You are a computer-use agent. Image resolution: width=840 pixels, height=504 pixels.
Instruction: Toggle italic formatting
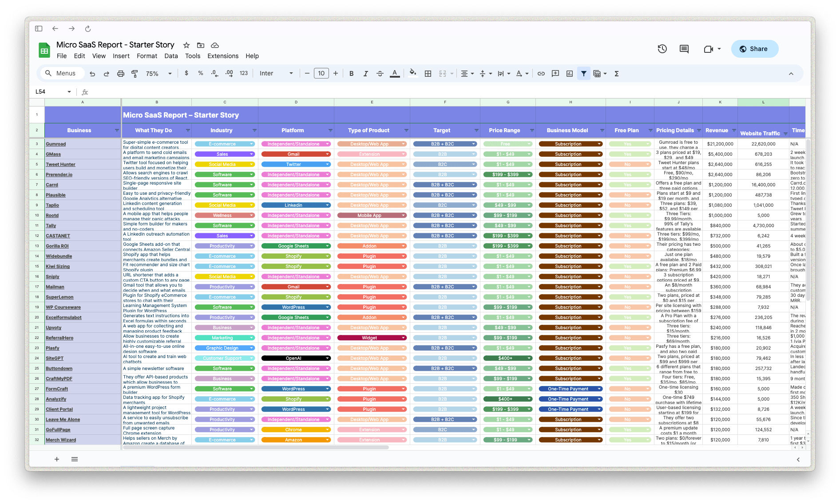[365, 74]
